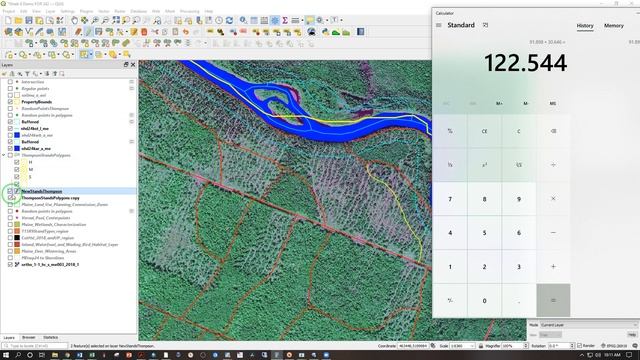Click the EPSG CRS button in status bar

614,346
